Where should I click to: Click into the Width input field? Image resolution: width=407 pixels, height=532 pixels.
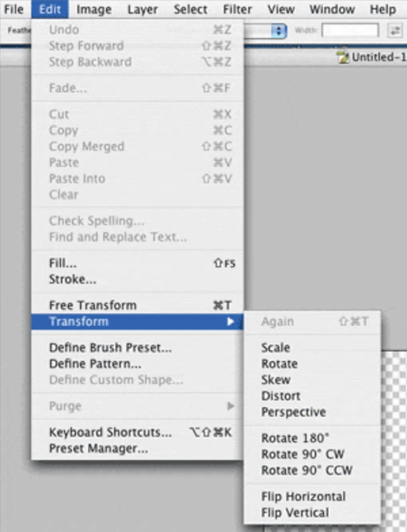click(x=350, y=30)
